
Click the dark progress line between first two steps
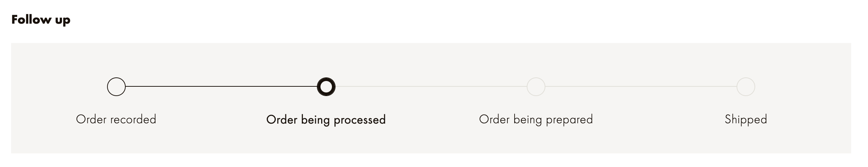click(221, 86)
